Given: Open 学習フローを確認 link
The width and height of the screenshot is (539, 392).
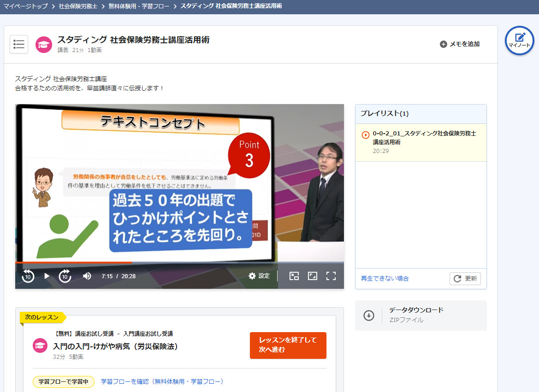Looking at the screenshot, I should (162, 382).
